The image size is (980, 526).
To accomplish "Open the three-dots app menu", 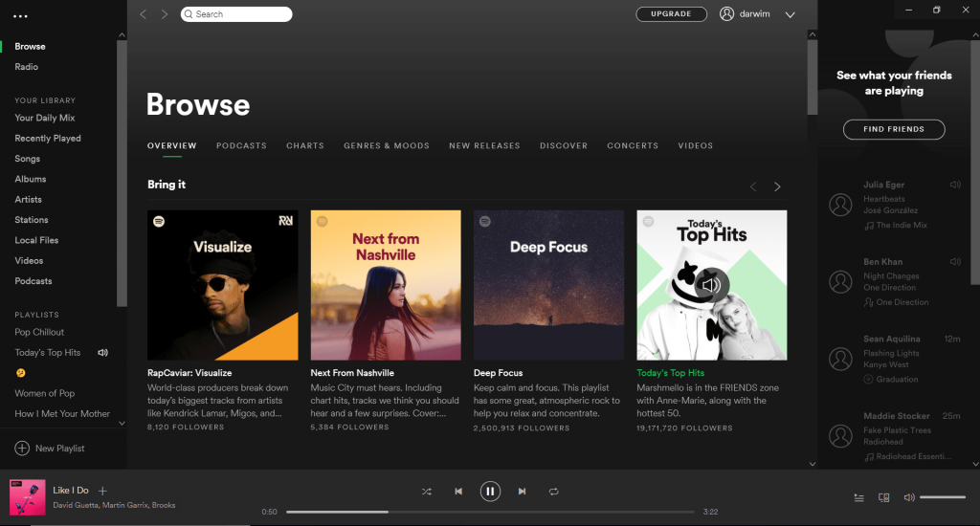I will [x=21, y=16].
